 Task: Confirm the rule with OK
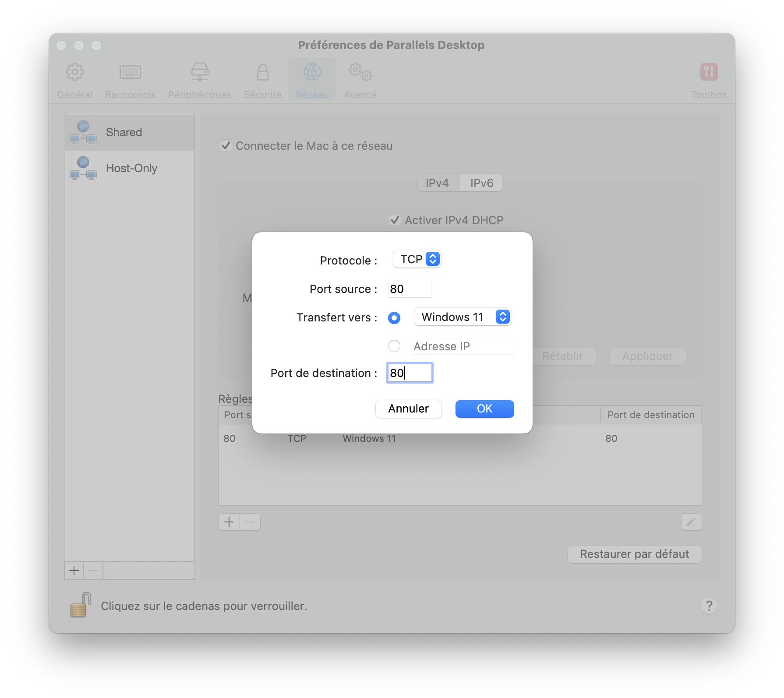coord(484,409)
